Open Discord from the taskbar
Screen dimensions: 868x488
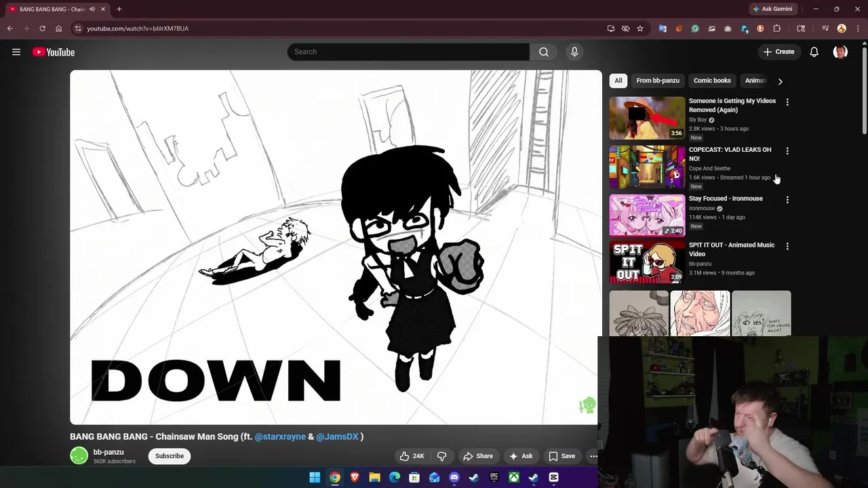click(x=454, y=477)
